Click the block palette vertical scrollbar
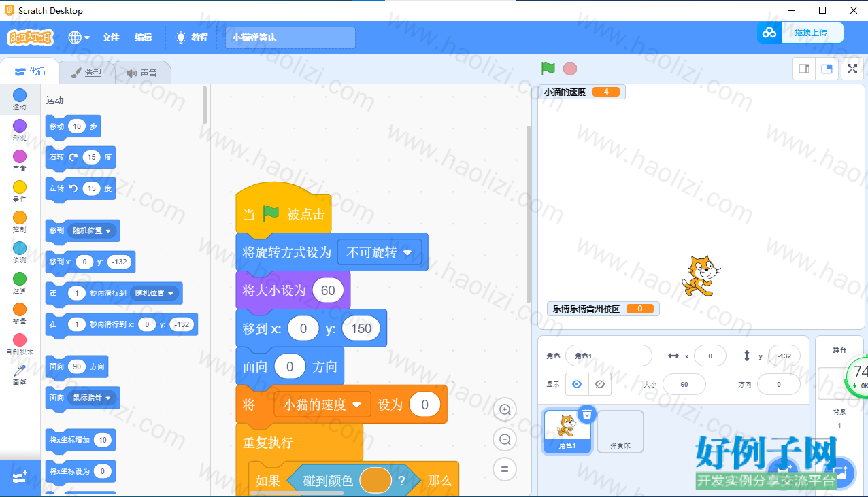The width and height of the screenshot is (868, 497). click(x=205, y=105)
